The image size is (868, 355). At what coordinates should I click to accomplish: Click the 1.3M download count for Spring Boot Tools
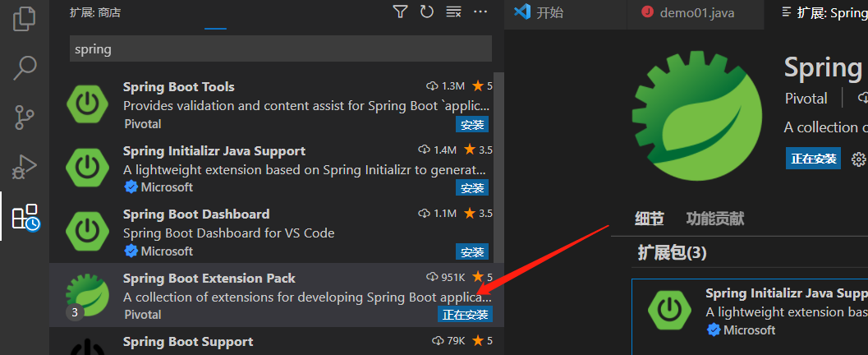(x=446, y=86)
